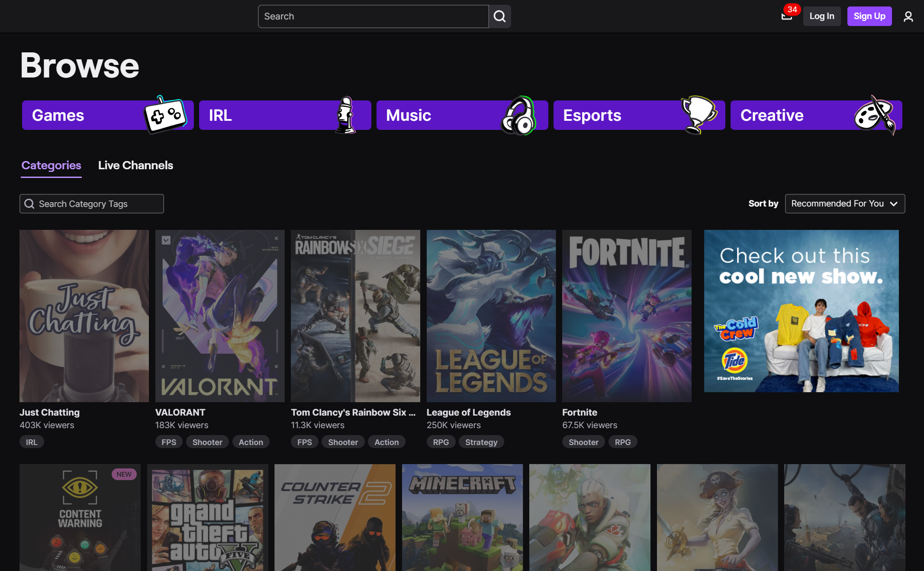
Task: Open the Just Chatting cover art
Action: [x=84, y=316]
